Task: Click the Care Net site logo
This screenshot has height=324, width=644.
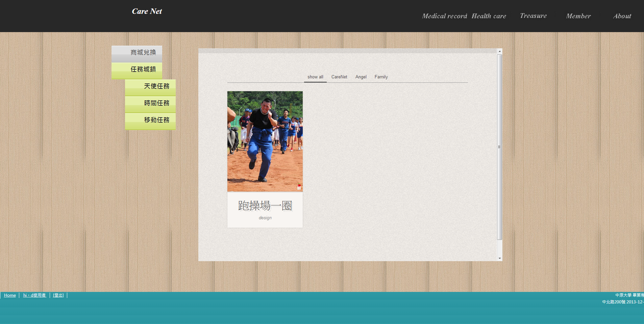Action: click(147, 11)
